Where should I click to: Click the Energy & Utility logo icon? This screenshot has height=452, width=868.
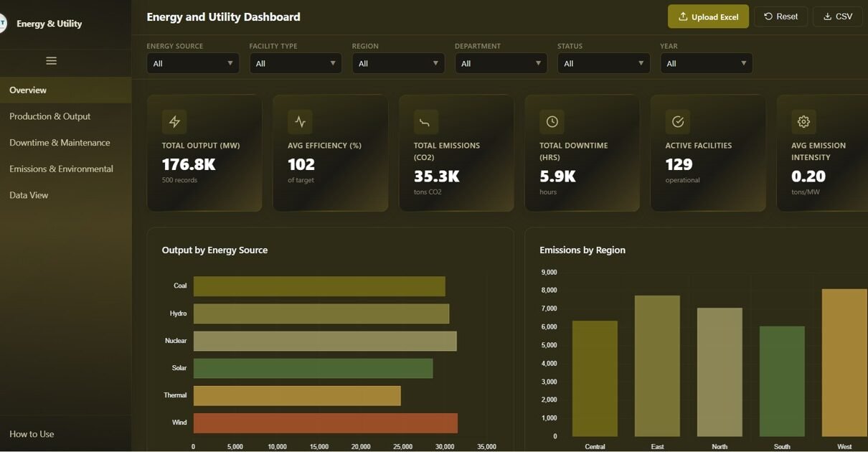click(2, 24)
